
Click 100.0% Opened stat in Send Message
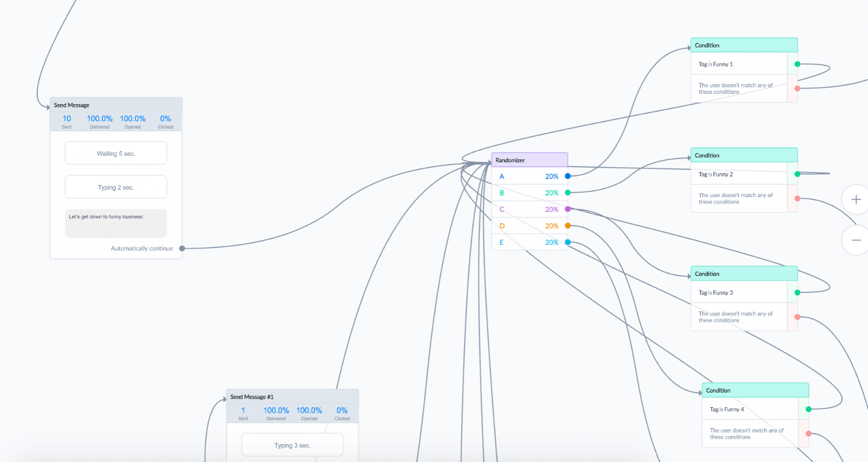coord(133,122)
